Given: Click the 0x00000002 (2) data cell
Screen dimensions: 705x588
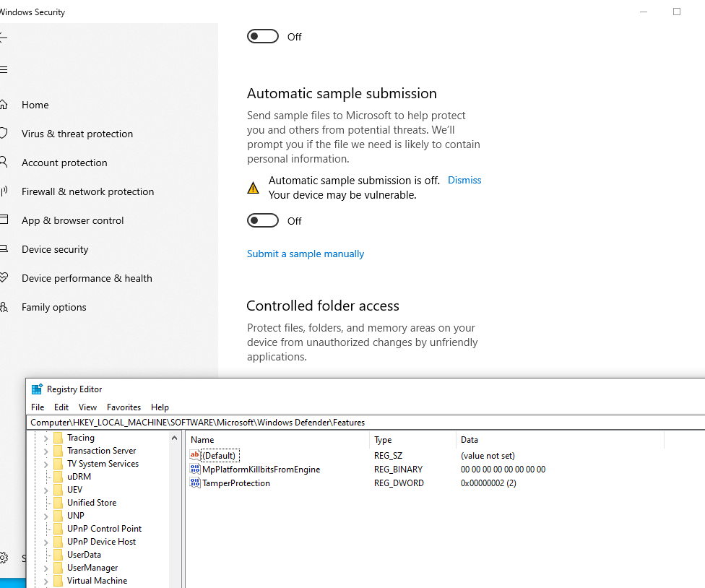Looking at the screenshot, I should click(x=488, y=483).
